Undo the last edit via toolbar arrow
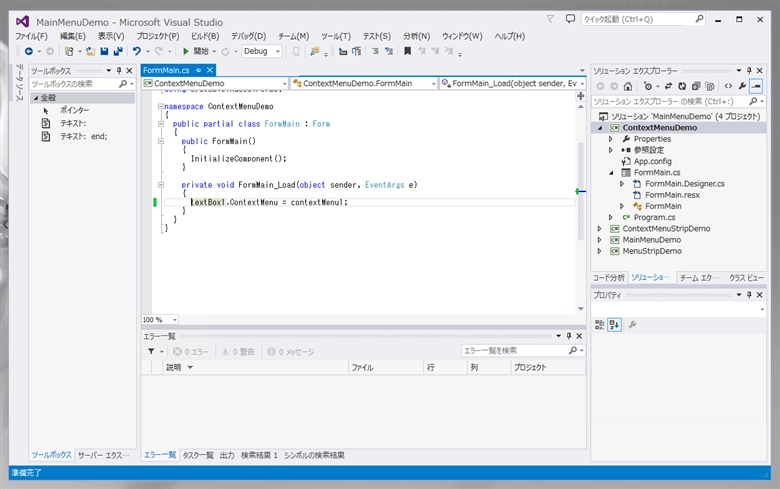This screenshot has width=780, height=489. click(x=136, y=51)
